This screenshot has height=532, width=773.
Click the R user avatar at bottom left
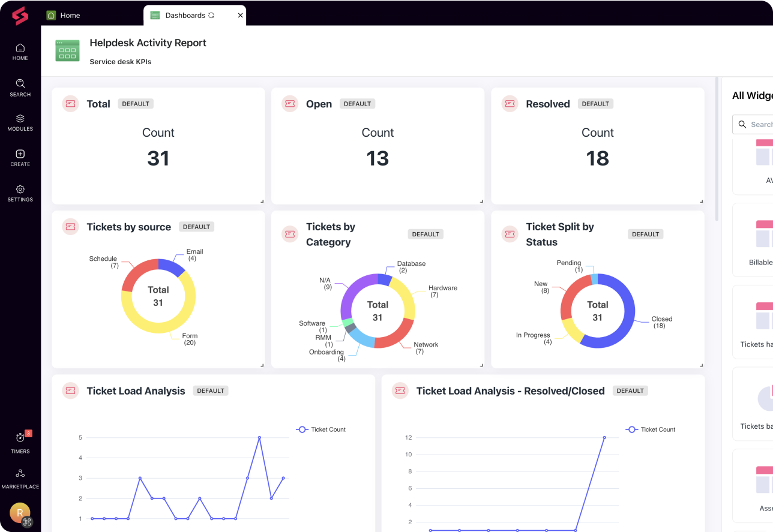pyautogui.click(x=20, y=513)
